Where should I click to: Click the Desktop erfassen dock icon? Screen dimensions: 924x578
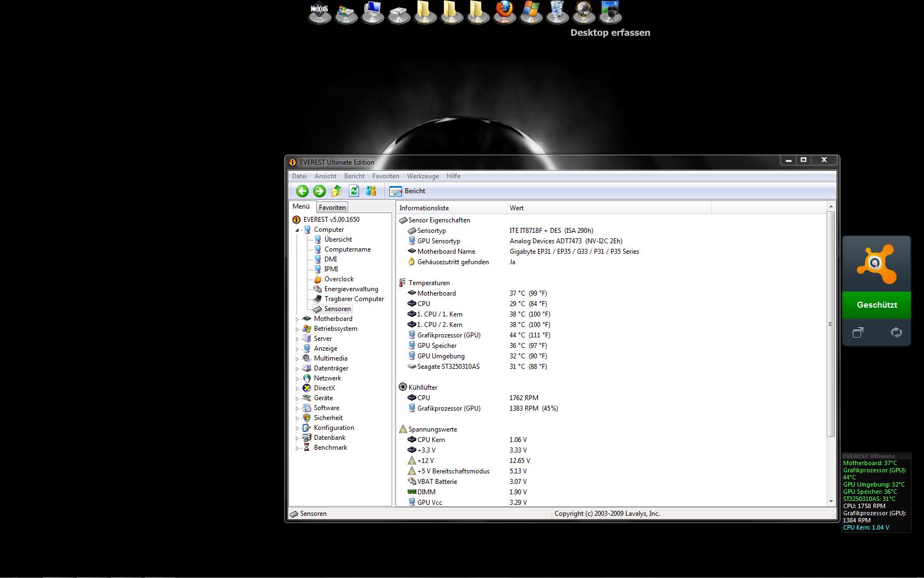[x=610, y=12]
